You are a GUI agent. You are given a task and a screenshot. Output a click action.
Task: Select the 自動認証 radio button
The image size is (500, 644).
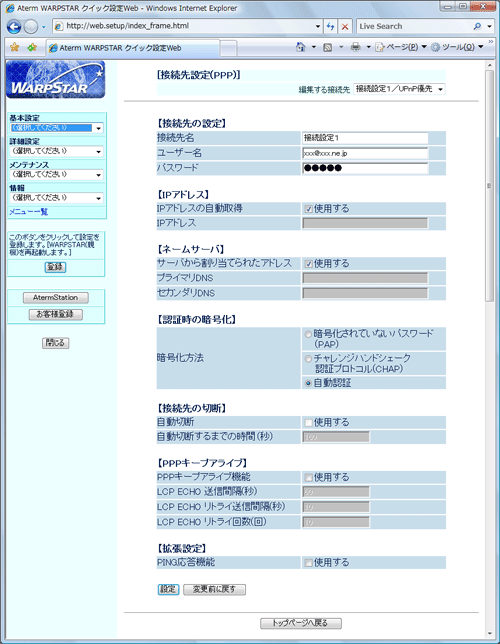(x=308, y=383)
